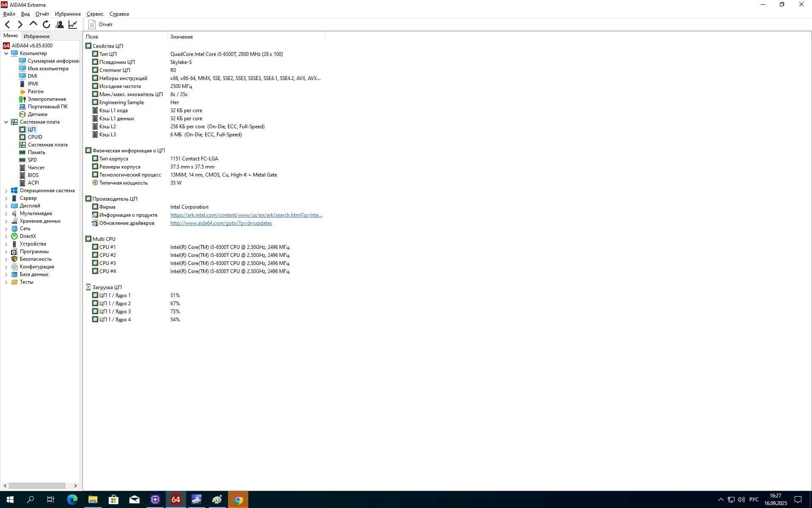
Task: Collapse the Компьютер tree node
Action: [x=6, y=53]
